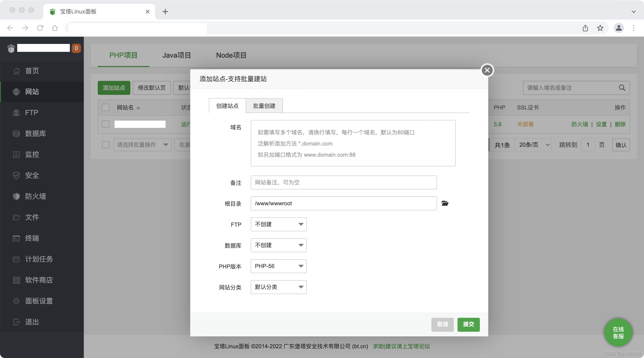Go to 软件商店 software store
This screenshot has height=358, width=644.
pyautogui.click(x=39, y=280)
